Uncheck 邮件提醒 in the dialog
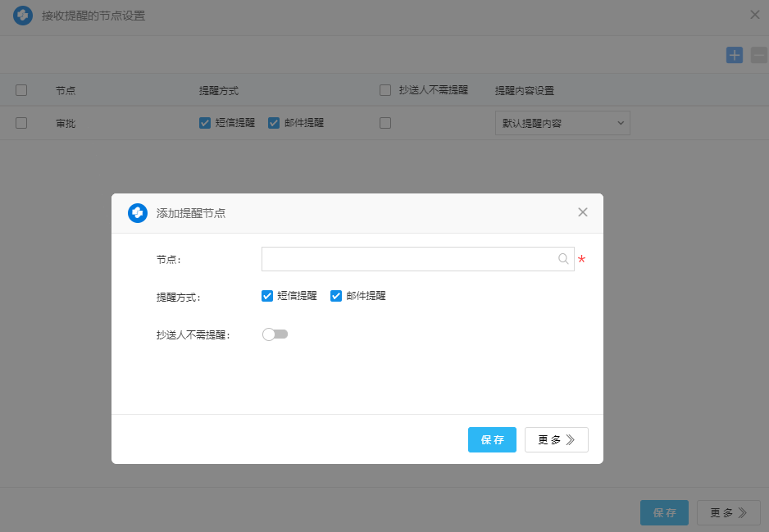 (x=336, y=296)
